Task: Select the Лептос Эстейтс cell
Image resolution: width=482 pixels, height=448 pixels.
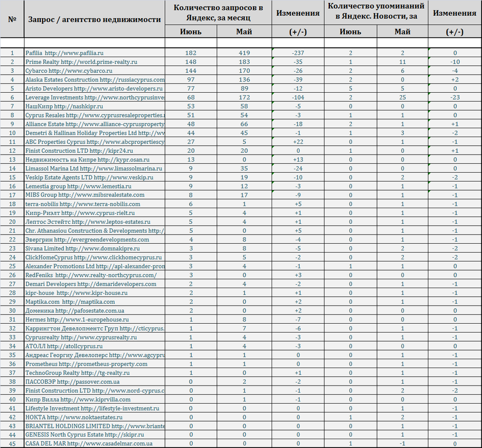Action: (94, 222)
